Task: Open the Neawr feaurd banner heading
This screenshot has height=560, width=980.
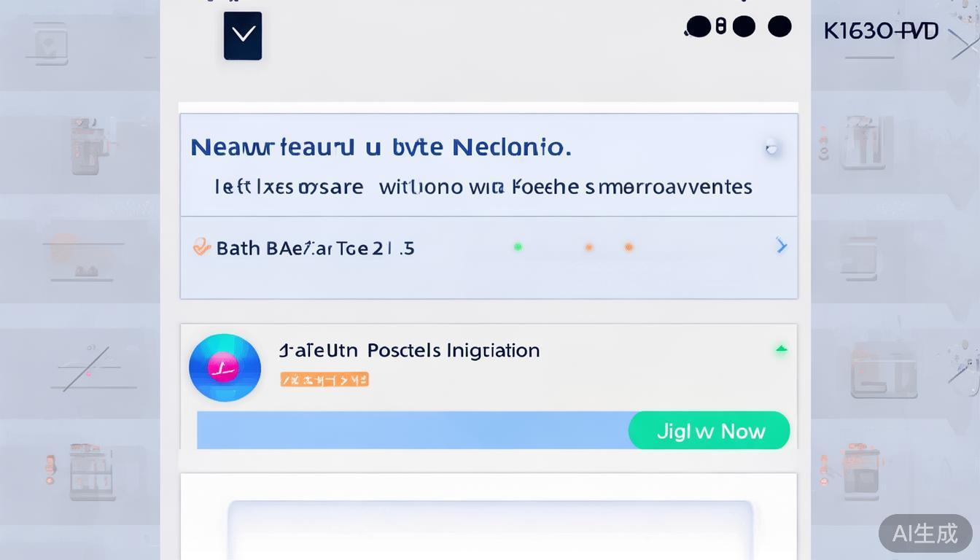Action: 380,147
